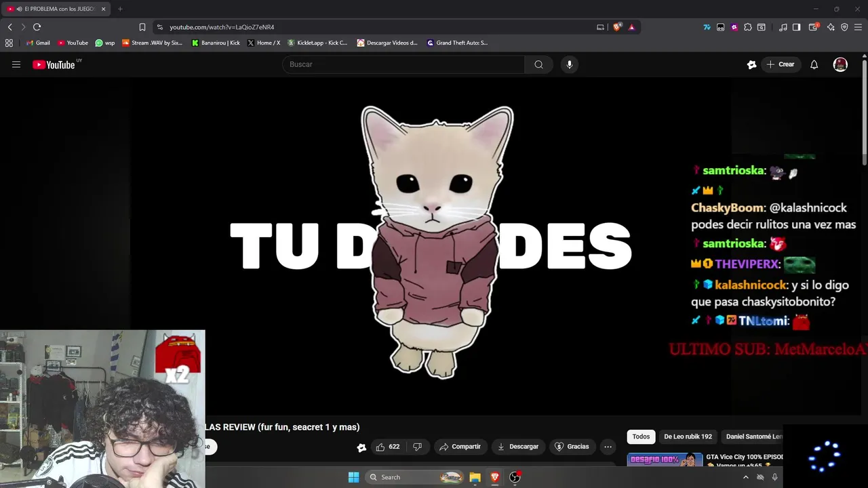Show hidden system tray icons chevron
The image size is (868, 488).
point(745,477)
